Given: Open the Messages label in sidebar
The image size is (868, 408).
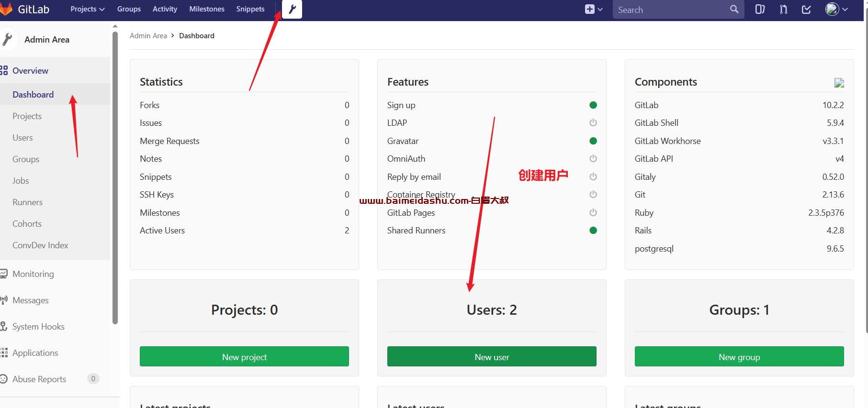Looking at the screenshot, I should coord(31,300).
